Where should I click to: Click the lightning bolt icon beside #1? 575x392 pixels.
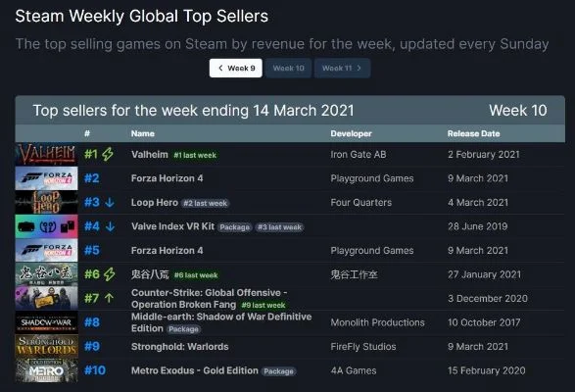point(108,154)
